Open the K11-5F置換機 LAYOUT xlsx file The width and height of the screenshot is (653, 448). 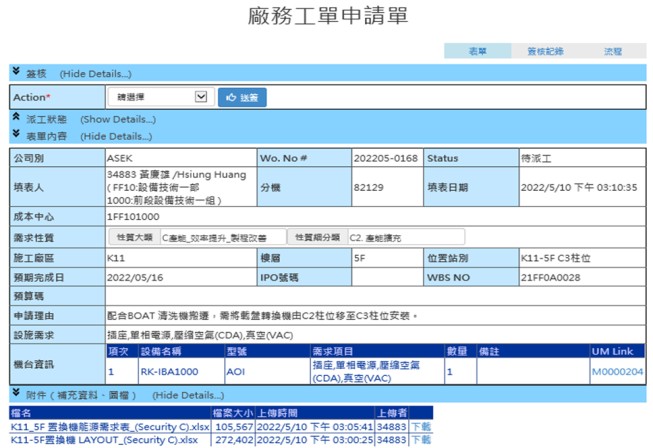[x=104, y=439]
